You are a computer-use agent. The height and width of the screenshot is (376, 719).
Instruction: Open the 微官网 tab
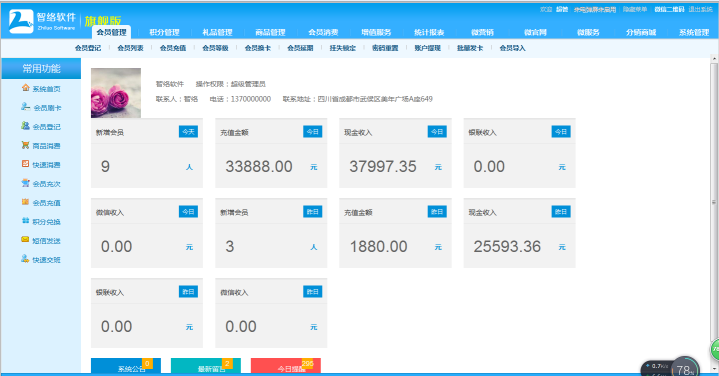(535, 32)
